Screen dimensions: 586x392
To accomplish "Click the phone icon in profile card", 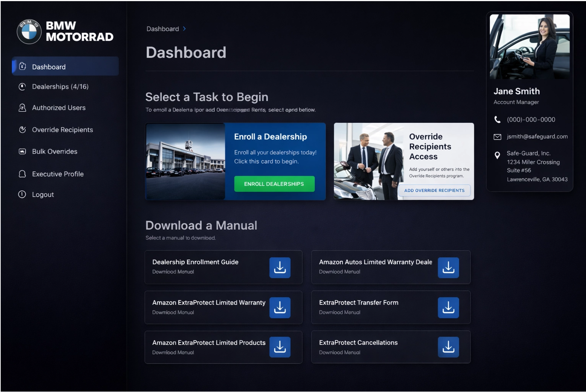I will pyautogui.click(x=497, y=120).
